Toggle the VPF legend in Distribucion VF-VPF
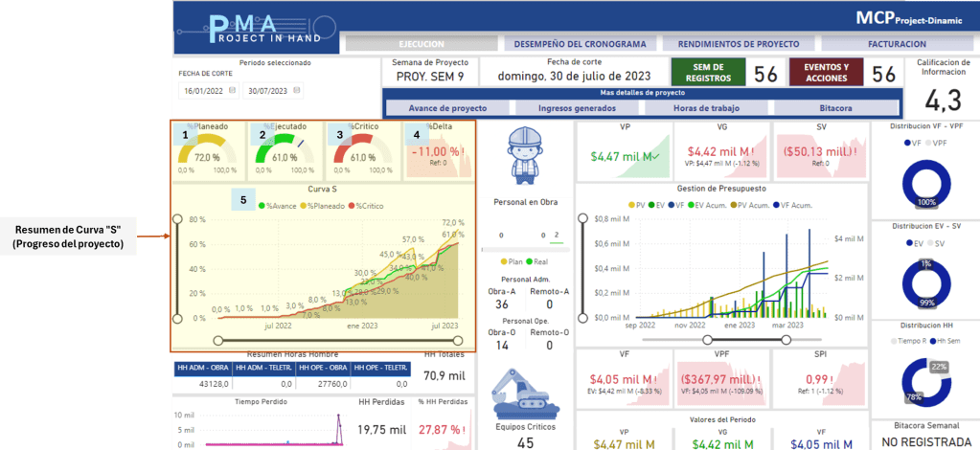The height and width of the screenshot is (450, 980). click(938, 143)
